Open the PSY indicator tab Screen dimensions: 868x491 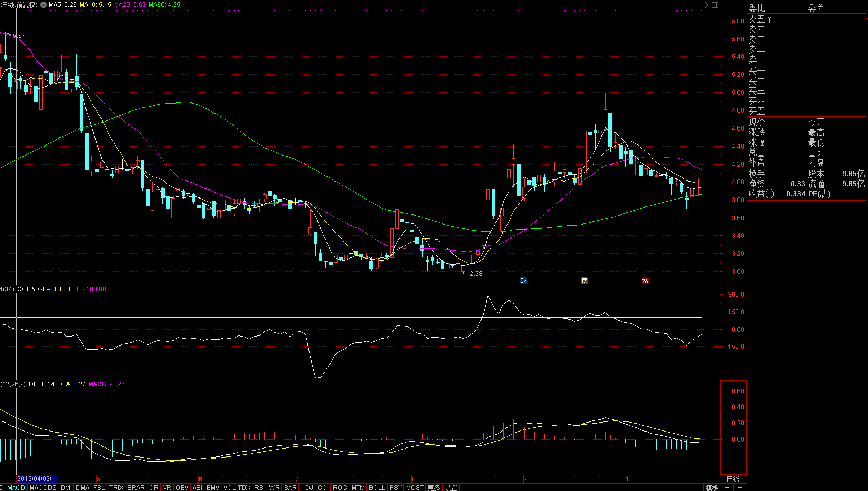coord(396,487)
